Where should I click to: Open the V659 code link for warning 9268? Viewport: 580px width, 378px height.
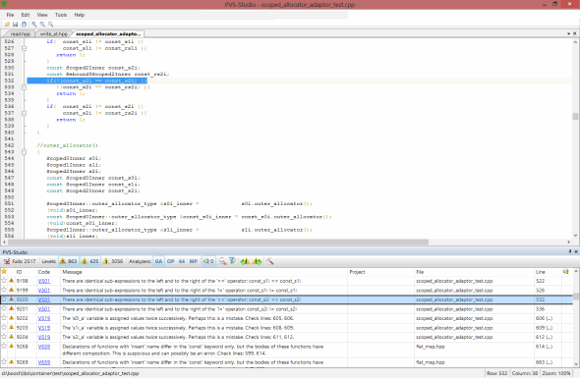tap(44, 347)
